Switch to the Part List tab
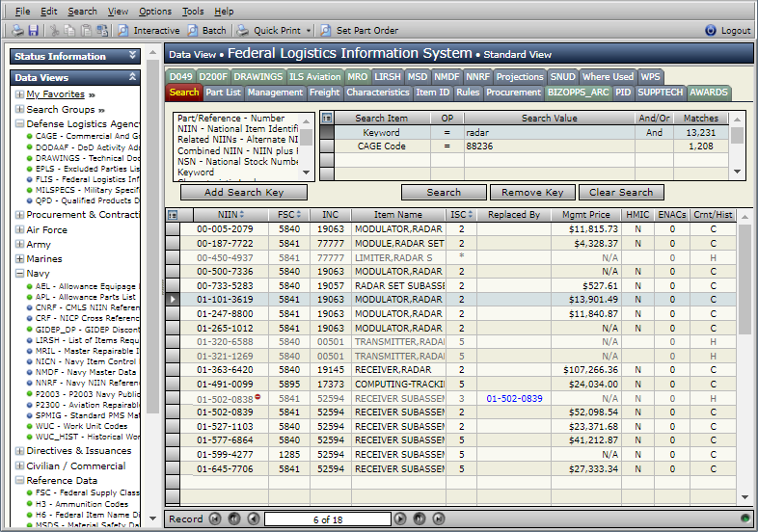This screenshot has height=532, width=758. 223,93
